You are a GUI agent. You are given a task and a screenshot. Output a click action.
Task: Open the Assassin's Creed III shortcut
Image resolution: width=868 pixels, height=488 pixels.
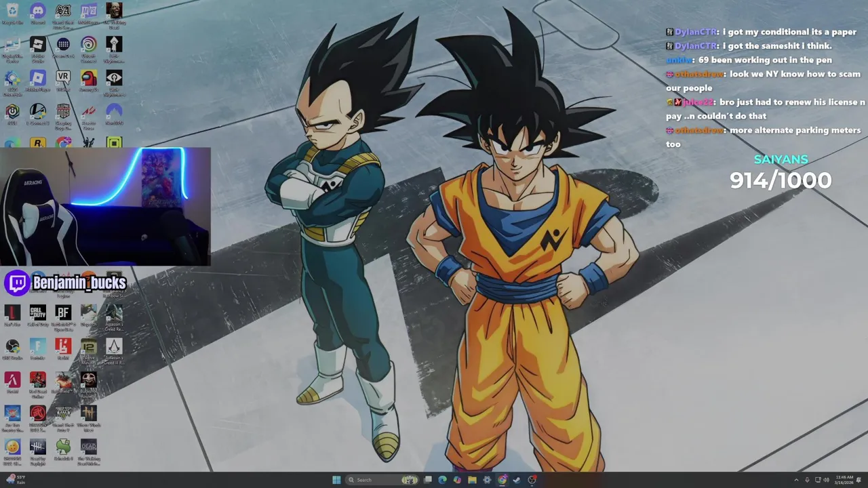pyautogui.click(x=114, y=351)
